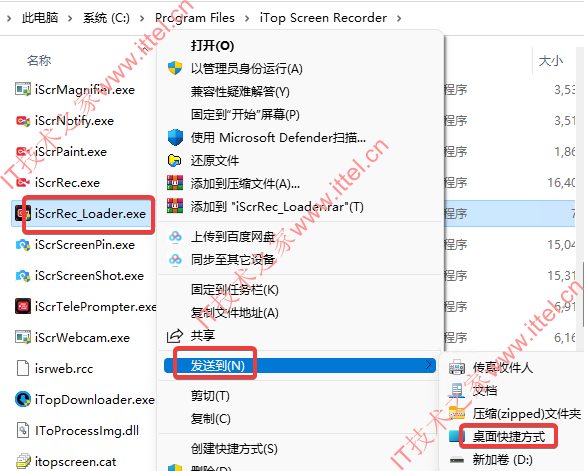Click the iTopDownloader.exe file icon
Viewport: 584px width, 471px height.
(23, 399)
